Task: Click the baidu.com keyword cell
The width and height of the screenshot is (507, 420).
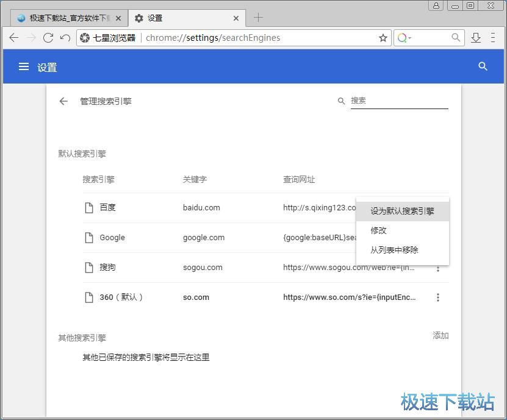Action: 201,208
